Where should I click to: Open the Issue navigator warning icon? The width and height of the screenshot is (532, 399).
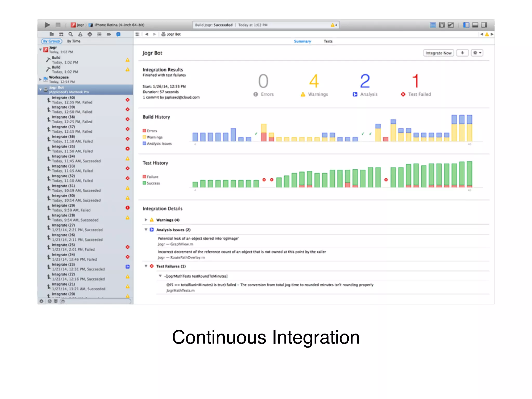coord(80,34)
